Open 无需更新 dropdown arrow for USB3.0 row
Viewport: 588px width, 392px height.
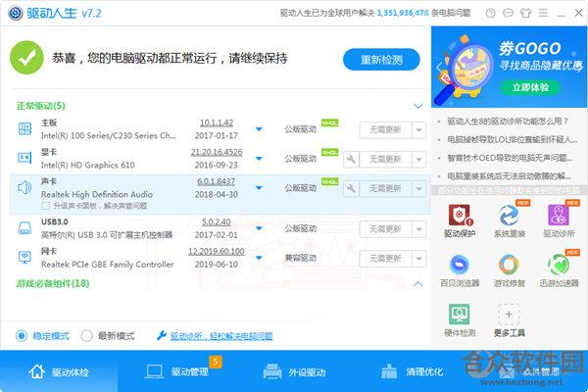(418, 229)
